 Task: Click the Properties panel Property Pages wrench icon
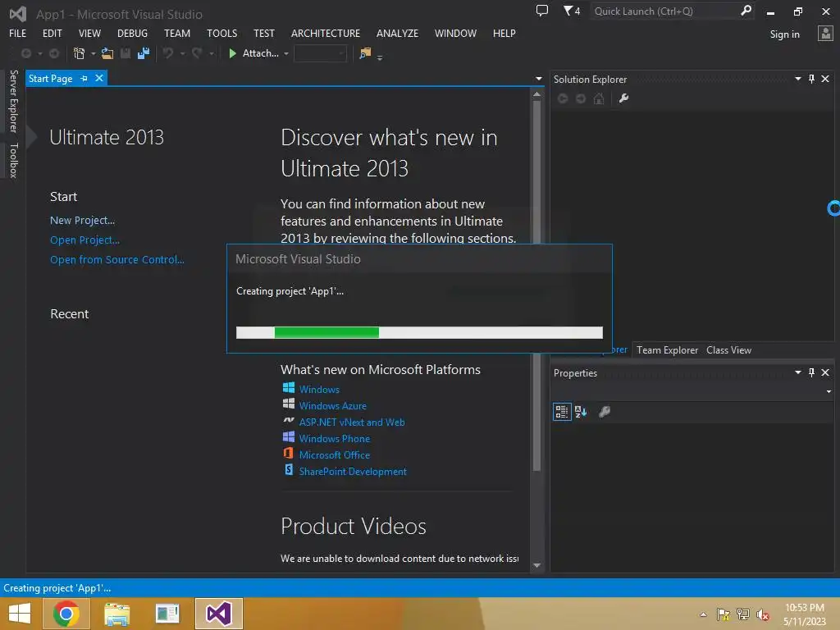pos(605,412)
